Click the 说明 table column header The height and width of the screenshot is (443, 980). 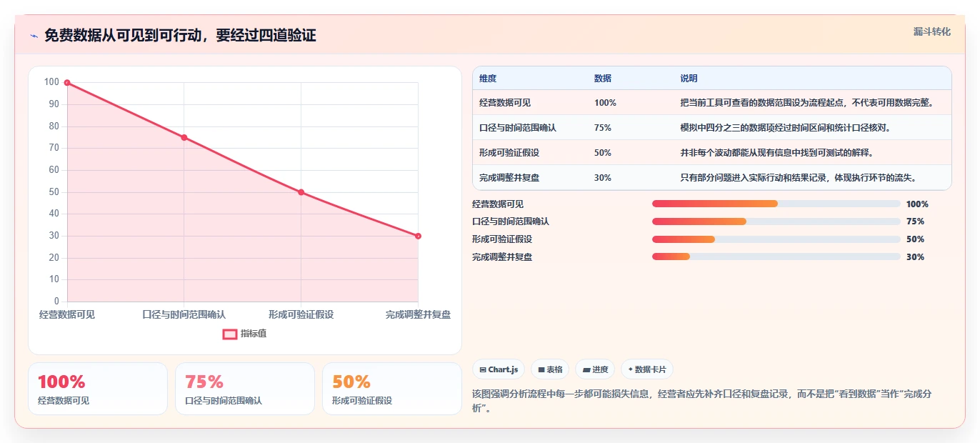point(689,79)
